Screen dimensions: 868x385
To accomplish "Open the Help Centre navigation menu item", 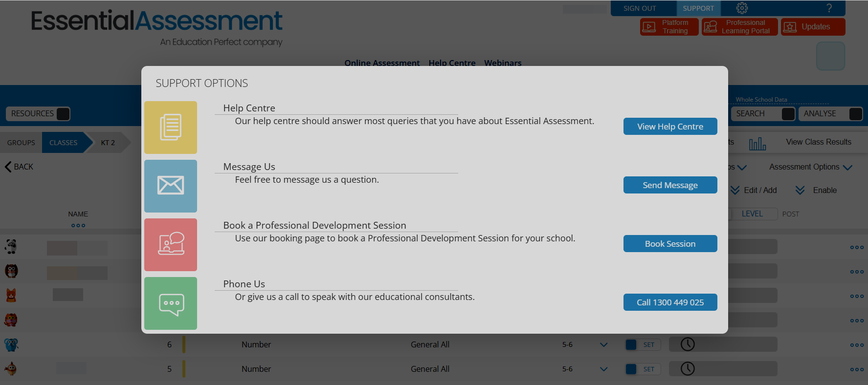I will click(452, 63).
